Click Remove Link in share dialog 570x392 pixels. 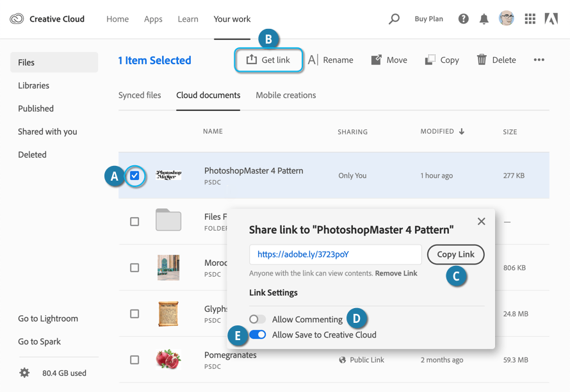pos(396,273)
